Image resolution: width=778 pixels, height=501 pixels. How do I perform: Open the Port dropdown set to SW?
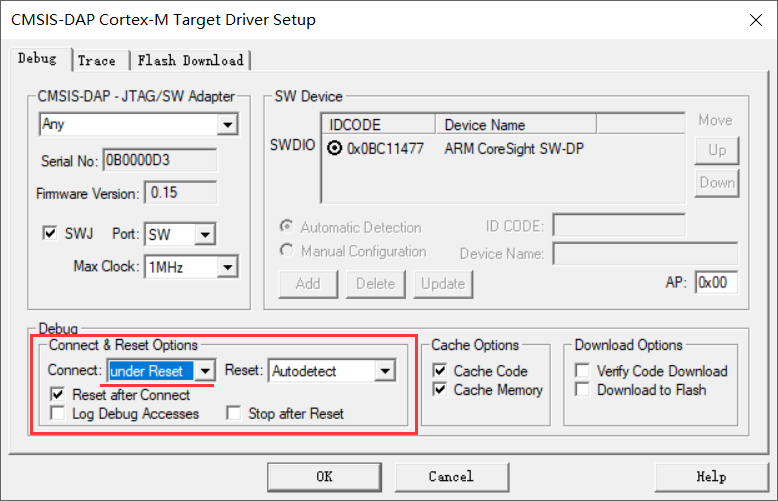[x=205, y=235]
